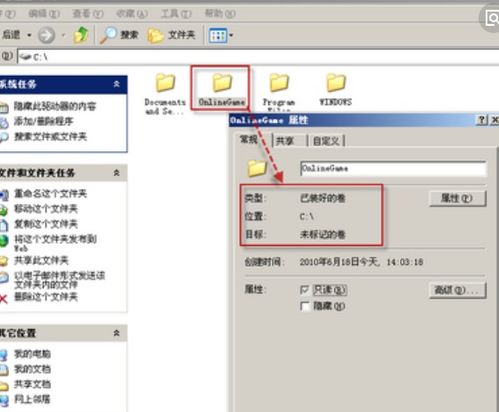Collapse the File and Folder Tasks panel
Viewport: 499px width, 412px height.
pyautogui.click(x=117, y=173)
